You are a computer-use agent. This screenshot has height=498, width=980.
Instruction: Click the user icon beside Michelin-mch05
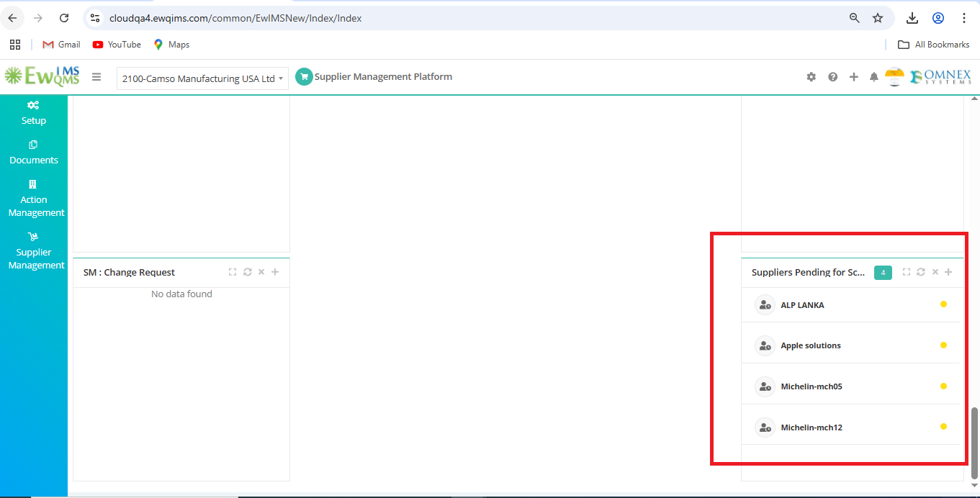[x=765, y=386]
